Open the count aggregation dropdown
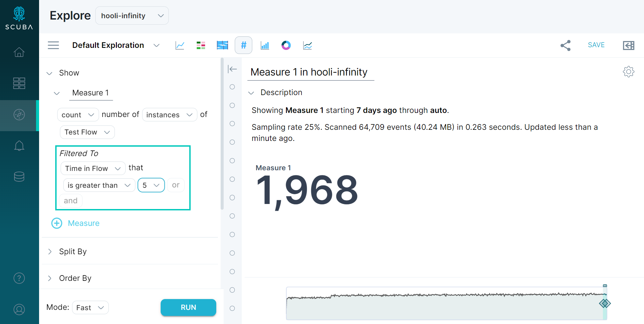Image resolution: width=644 pixels, height=324 pixels. click(x=78, y=115)
